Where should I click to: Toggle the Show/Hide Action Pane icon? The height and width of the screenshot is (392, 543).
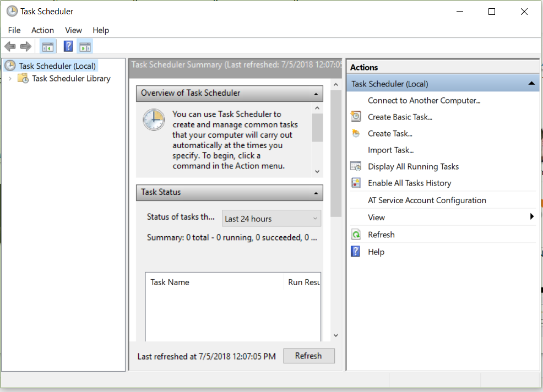click(x=85, y=46)
